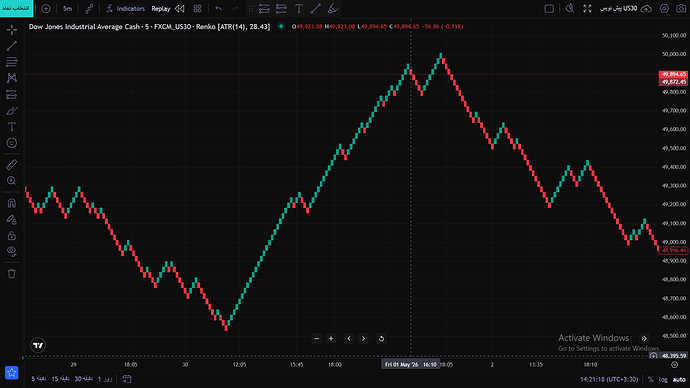
Task: Select the Text tool in left sidebar
Action: click(x=12, y=127)
